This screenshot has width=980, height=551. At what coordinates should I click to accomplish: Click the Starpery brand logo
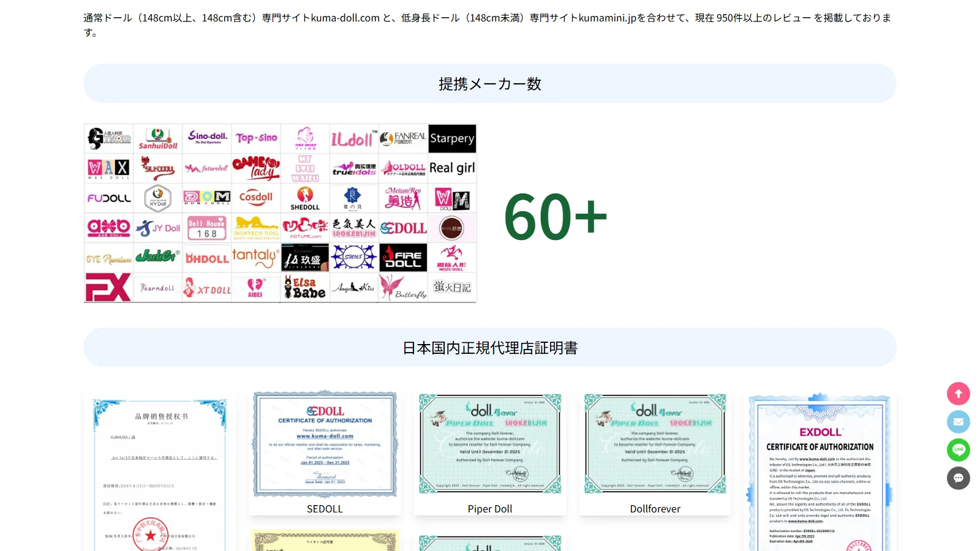point(452,138)
